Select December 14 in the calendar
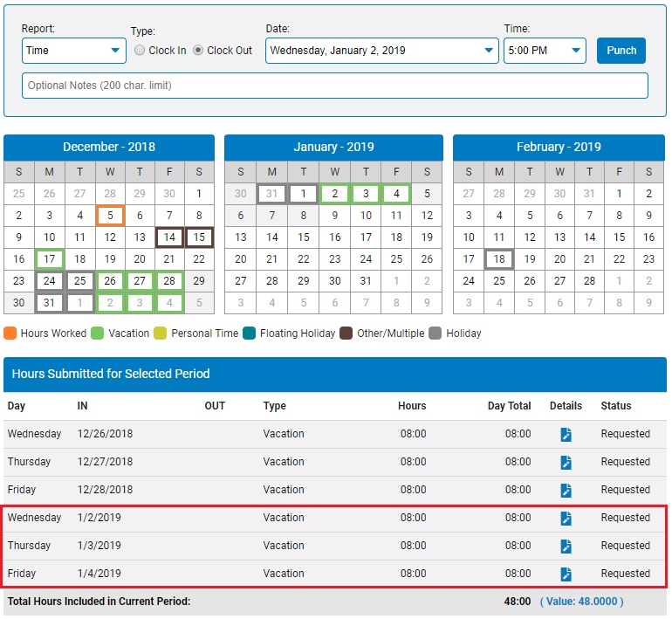 169,237
